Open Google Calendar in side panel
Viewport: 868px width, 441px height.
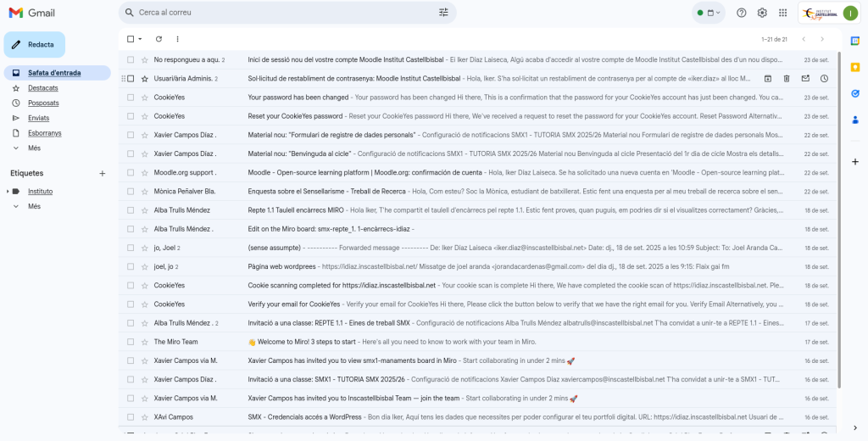pos(855,42)
